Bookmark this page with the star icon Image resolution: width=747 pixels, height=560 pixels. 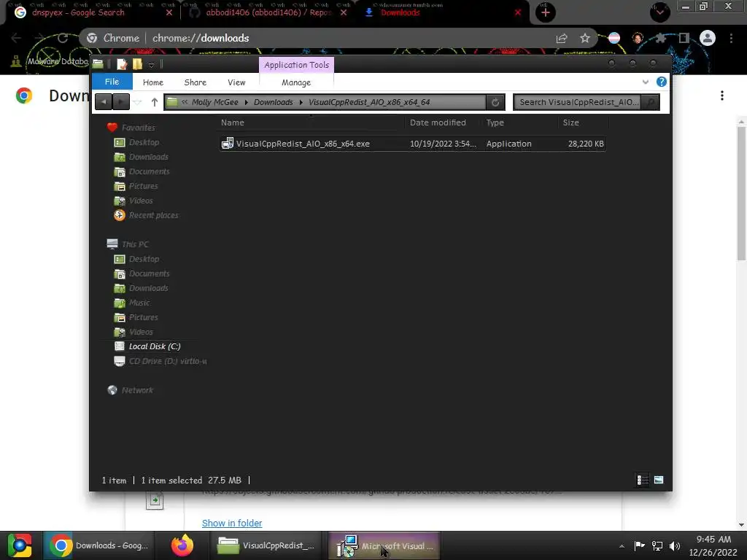click(585, 38)
